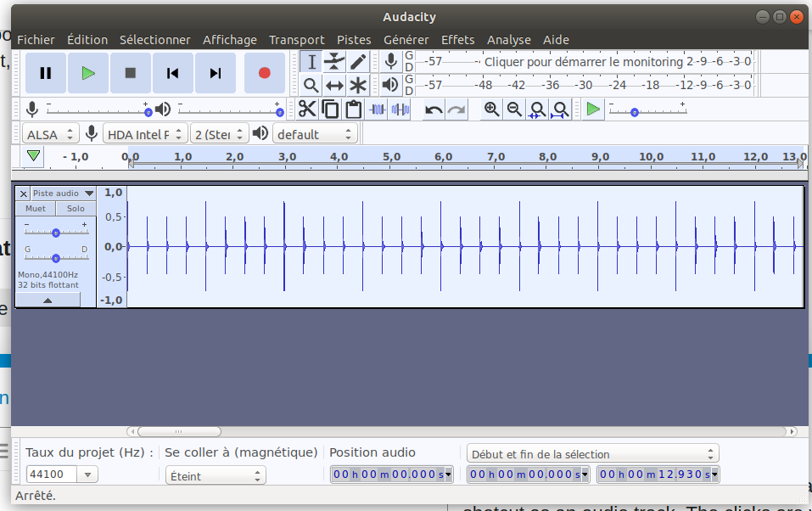Silence the selected audio
This screenshot has height=511, width=812.
coord(400,109)
